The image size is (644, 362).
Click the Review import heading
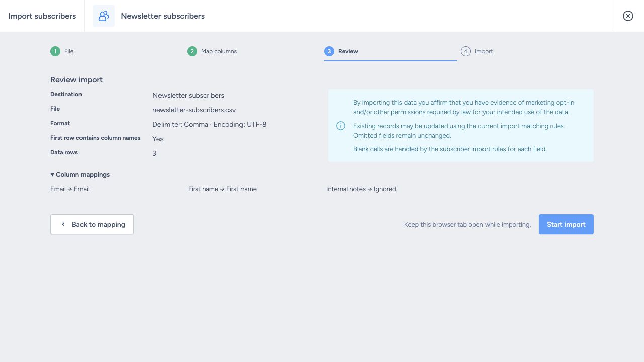click(76, 80)
